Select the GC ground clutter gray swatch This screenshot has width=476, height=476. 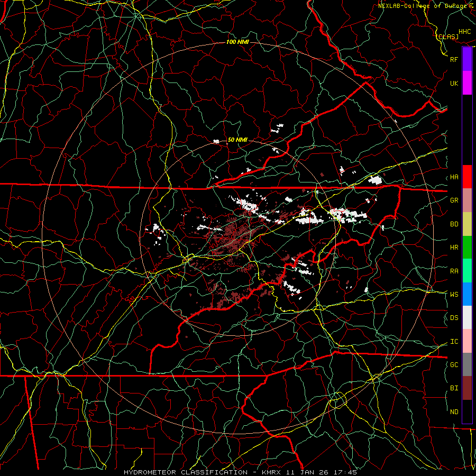467,364
